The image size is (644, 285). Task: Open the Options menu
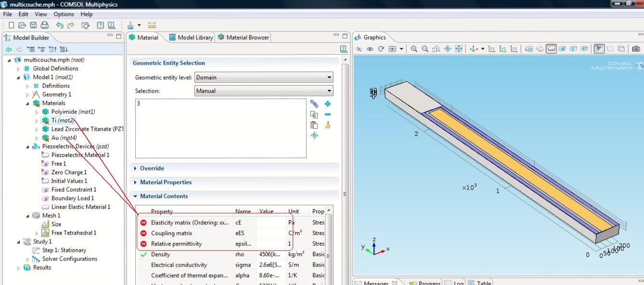64,14
